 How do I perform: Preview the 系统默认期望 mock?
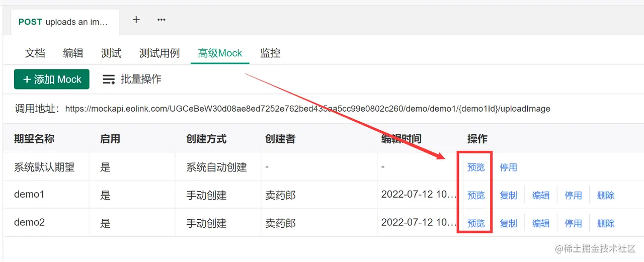click(476, 167)
